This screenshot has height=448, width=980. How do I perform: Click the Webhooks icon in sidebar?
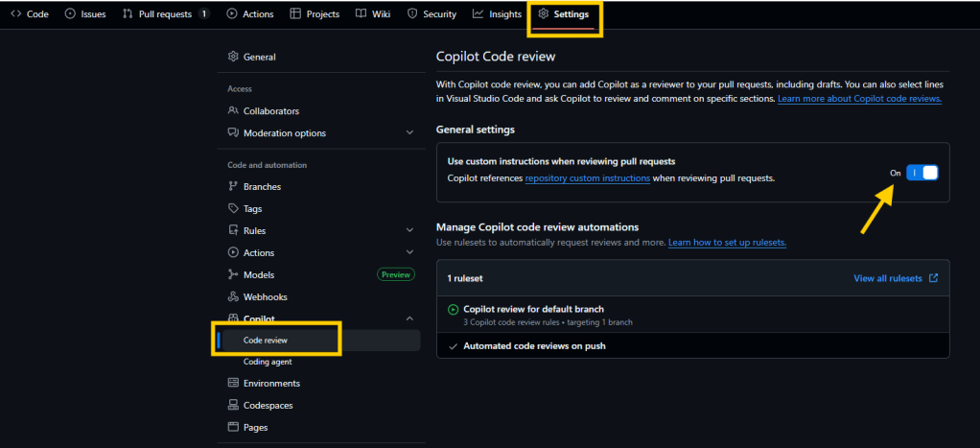click(x=233, y=297)
